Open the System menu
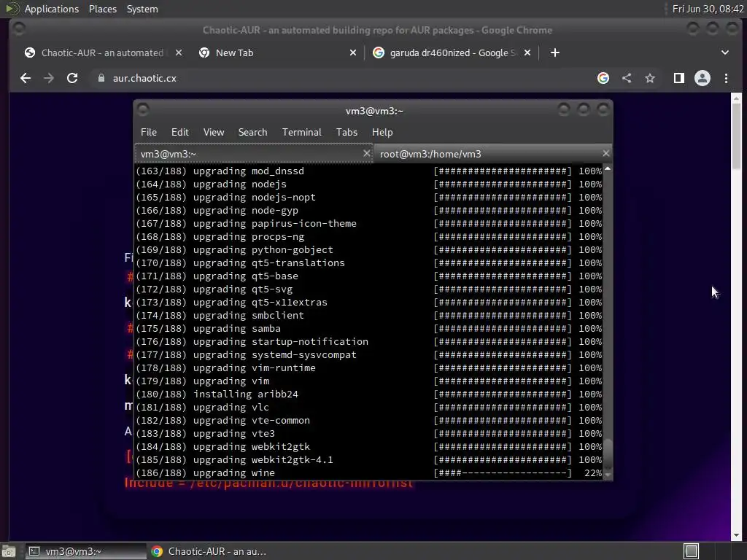 click(142, 9)
